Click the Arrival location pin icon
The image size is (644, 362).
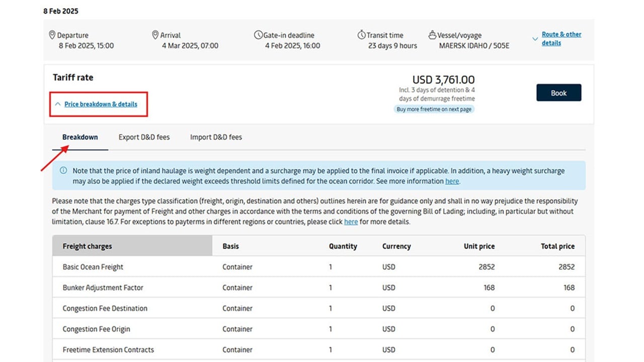pyautogui.click(x=155, y=35)
